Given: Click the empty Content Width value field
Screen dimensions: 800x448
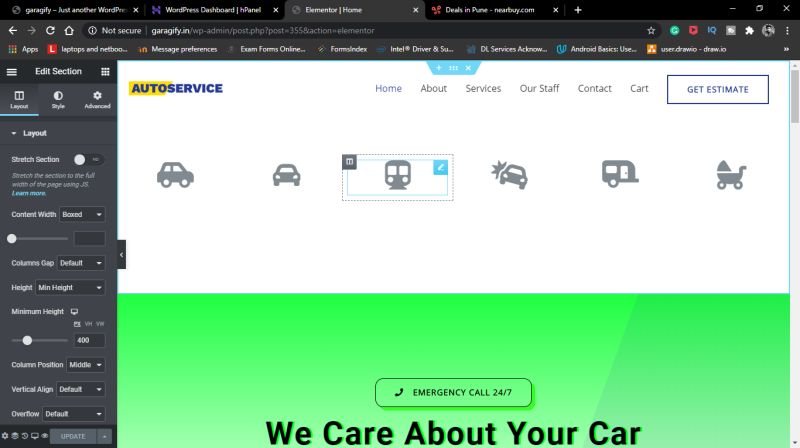Looking at the screenshot, I should [90, 238].
